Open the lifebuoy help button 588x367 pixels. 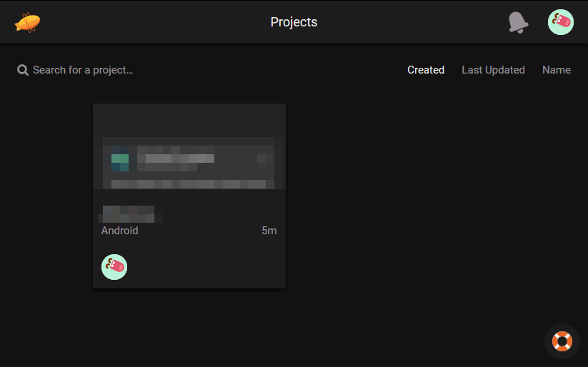click(x=562, y=341)
